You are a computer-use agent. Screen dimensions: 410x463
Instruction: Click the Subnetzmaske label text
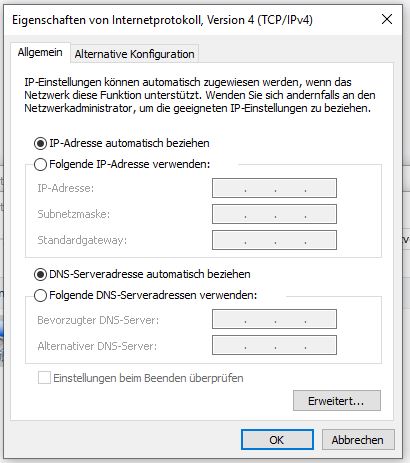[x=73, y=214]
